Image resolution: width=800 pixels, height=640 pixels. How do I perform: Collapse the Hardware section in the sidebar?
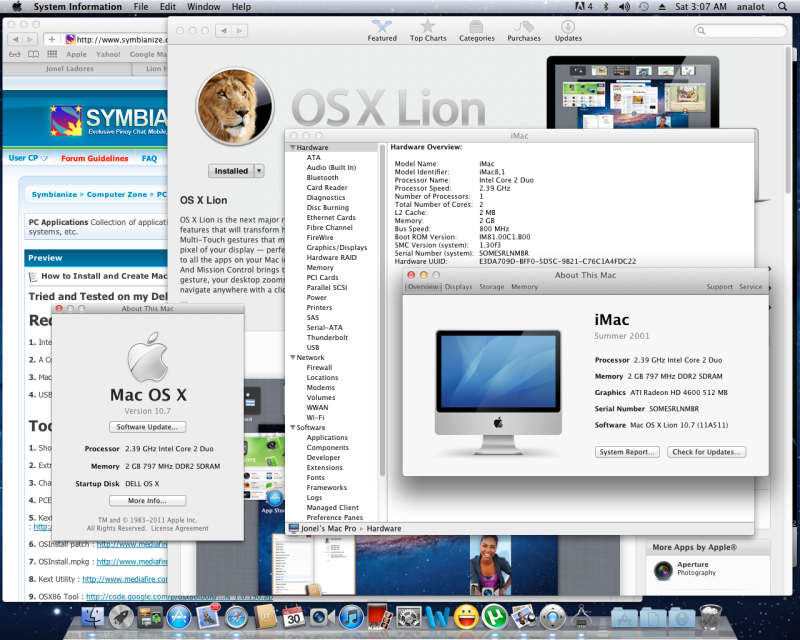click(293, 147)
